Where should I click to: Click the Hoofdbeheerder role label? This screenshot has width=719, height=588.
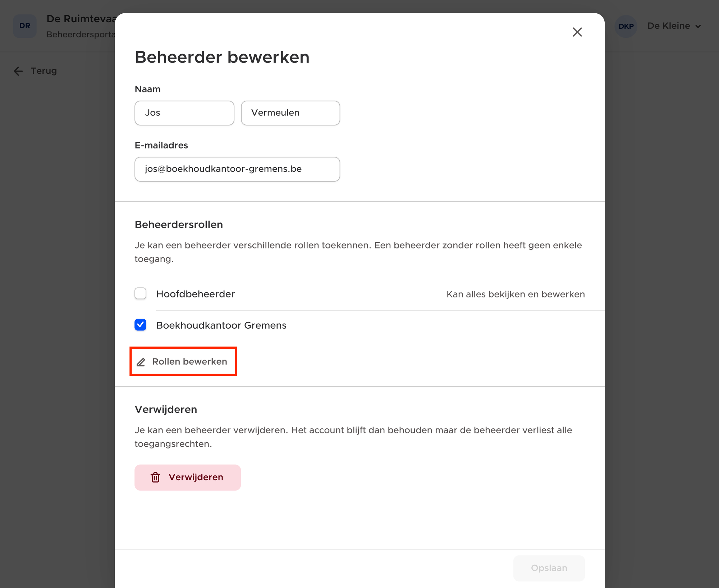click(x=196, y=294)
